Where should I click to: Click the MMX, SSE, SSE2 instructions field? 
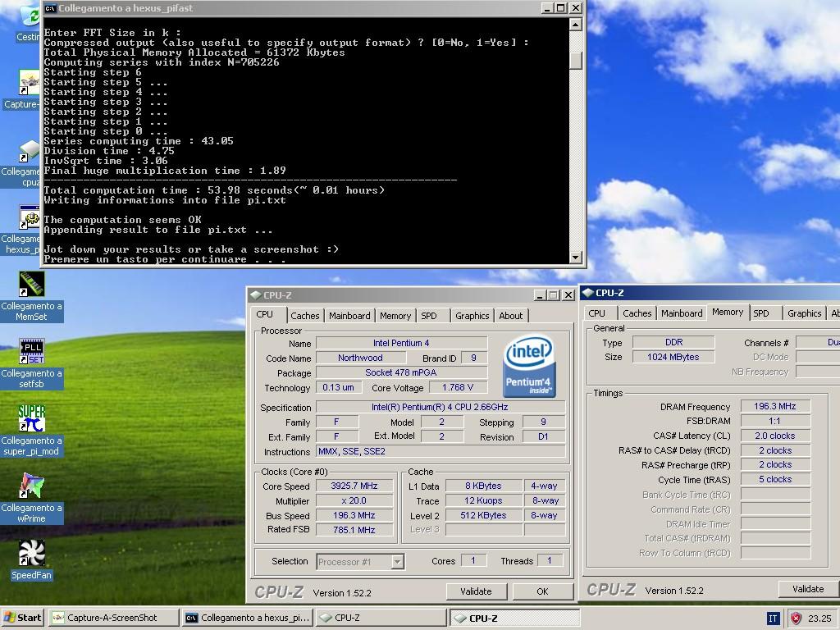coord(440,452)
